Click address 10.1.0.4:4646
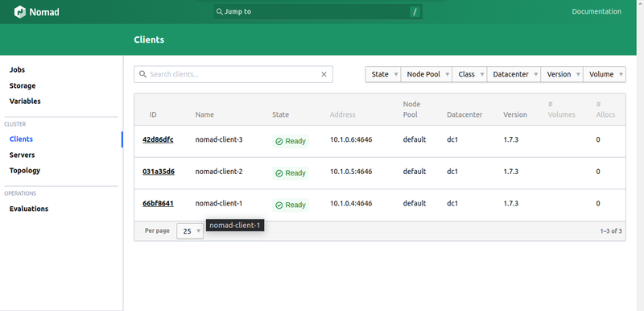The height and width of the screenshot is (311, 644). tap(351, 203)
